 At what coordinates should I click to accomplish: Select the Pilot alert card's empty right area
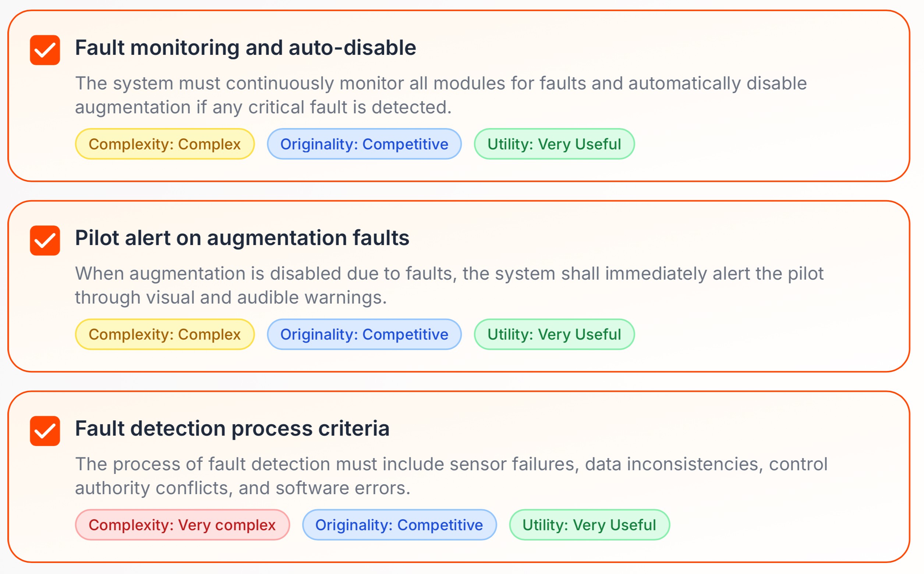778,334
